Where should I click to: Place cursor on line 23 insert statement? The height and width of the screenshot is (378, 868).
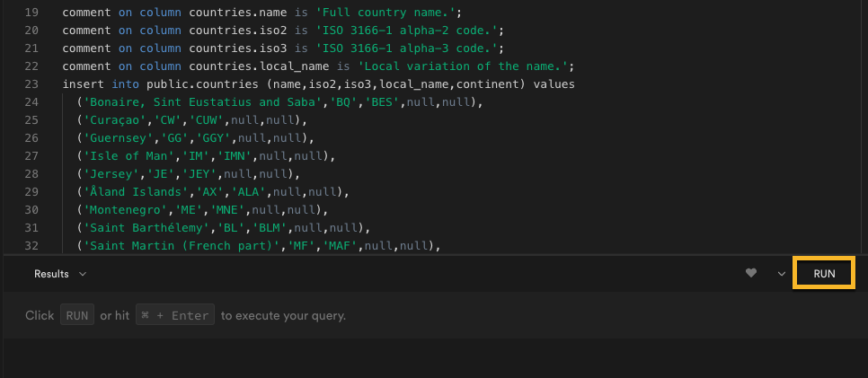tap(318, 84)
